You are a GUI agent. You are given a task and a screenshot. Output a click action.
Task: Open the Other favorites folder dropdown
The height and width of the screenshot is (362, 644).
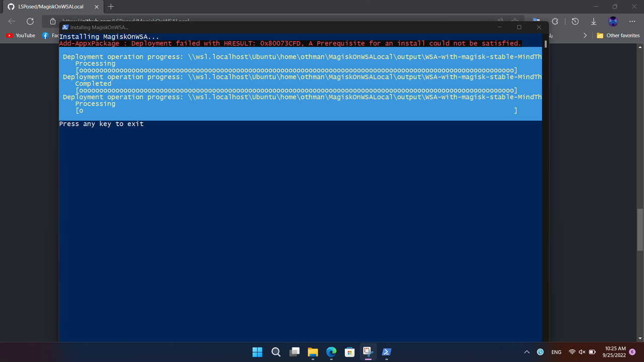point(618,35)
